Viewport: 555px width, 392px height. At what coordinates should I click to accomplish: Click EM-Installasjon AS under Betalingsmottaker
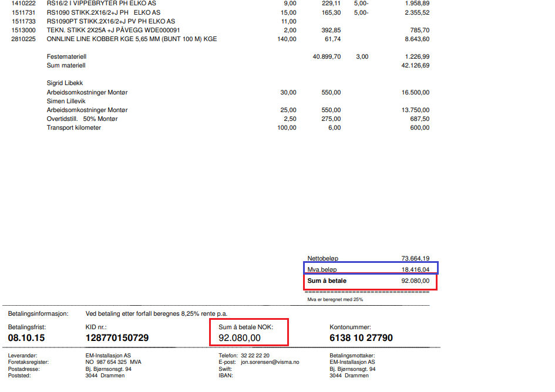click(352, 362)
